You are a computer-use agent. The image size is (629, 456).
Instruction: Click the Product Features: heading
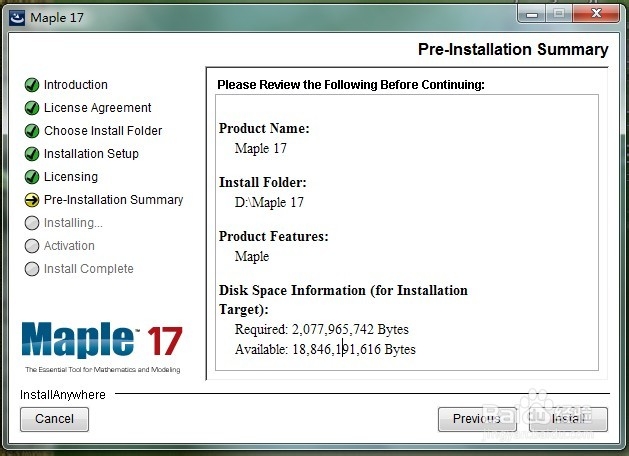pos(274,236)
